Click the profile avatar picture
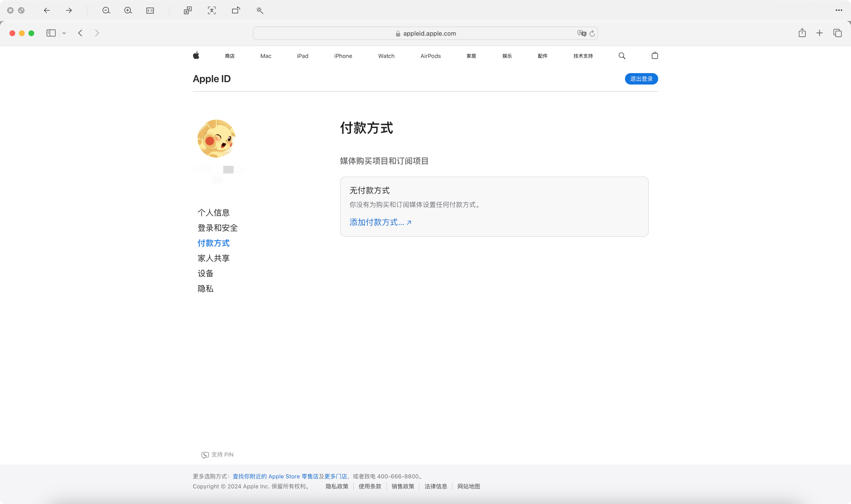 coord(216,139)
